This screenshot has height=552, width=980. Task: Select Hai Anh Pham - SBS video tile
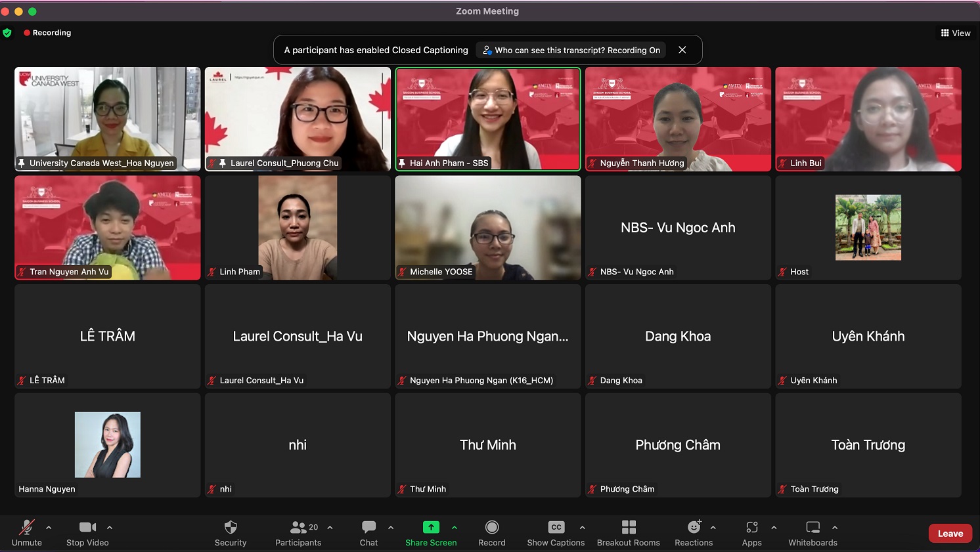coord(487,118)
